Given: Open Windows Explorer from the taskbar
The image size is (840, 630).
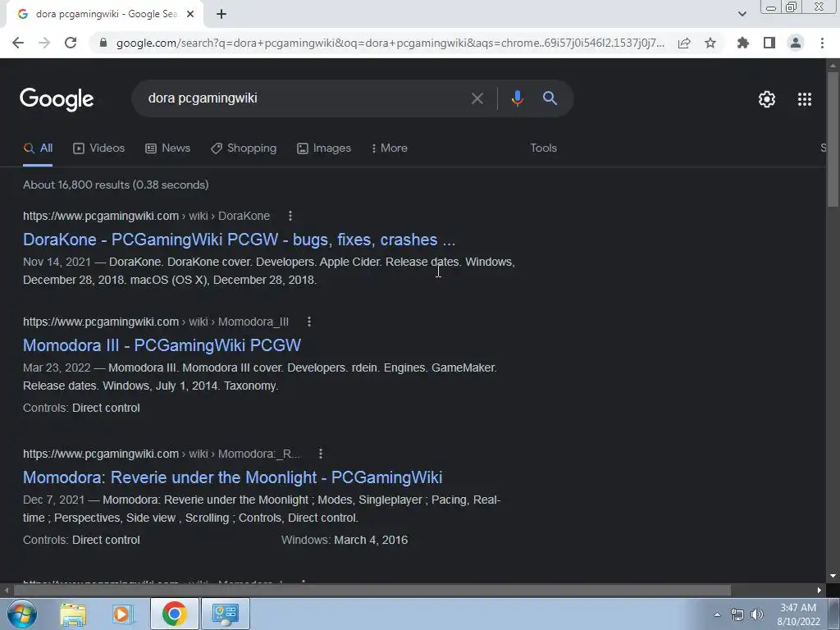Looking at the screenshot, I should click(x=73, y=614).
